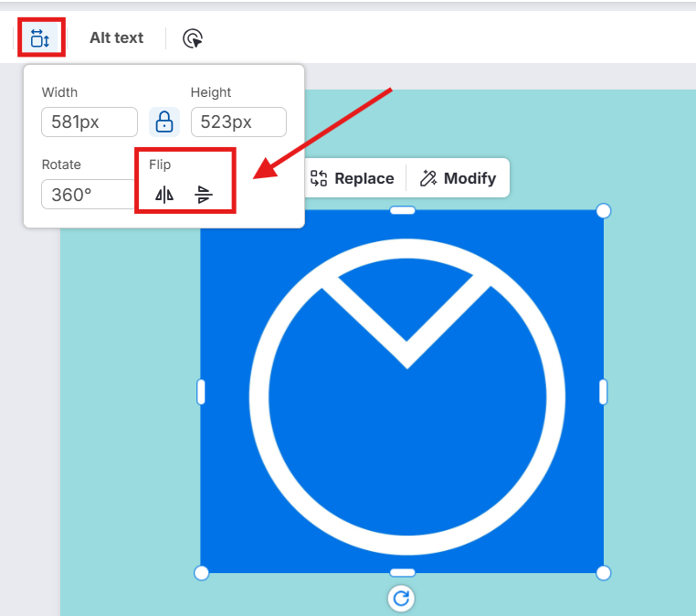The image size is (696, 616).
Task: Click the Height input field
Action: click(237, 122)
